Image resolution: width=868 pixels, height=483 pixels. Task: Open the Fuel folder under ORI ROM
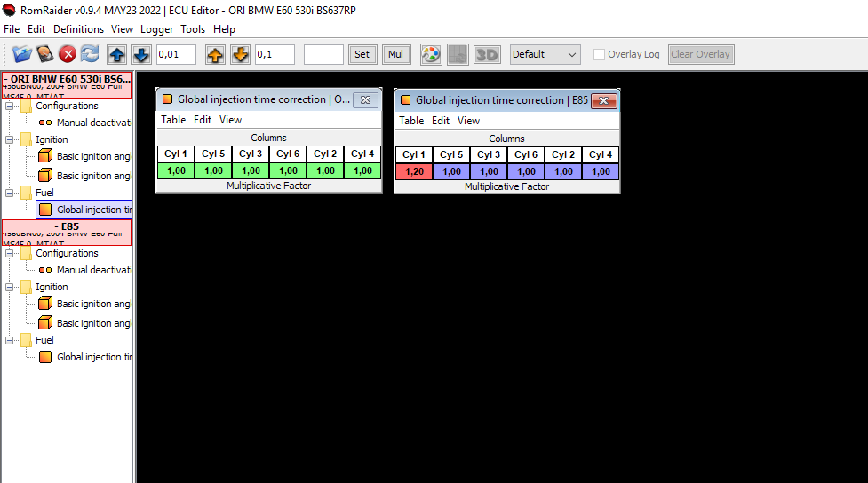point(36,193)
